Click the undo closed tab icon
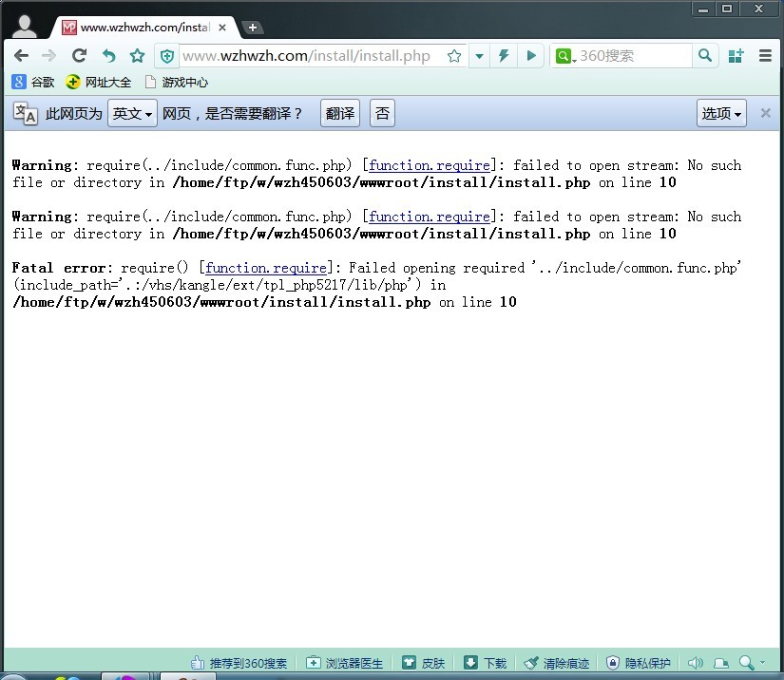The height and width of the screenshot is (680, 784). (x=108, y=56)
